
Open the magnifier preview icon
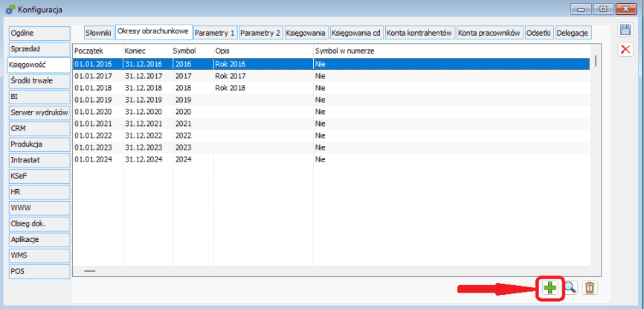(570, 287)
